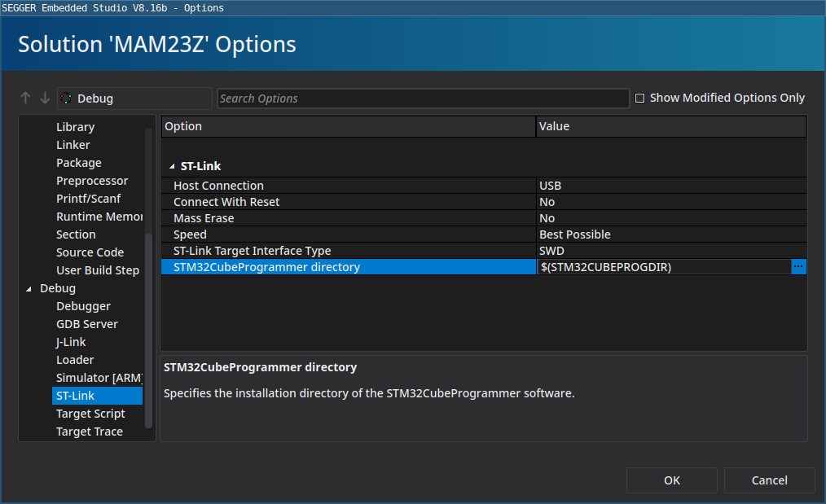Click the up arrow navigation icon
The image size is (826, 504).
tap(25, 99)
